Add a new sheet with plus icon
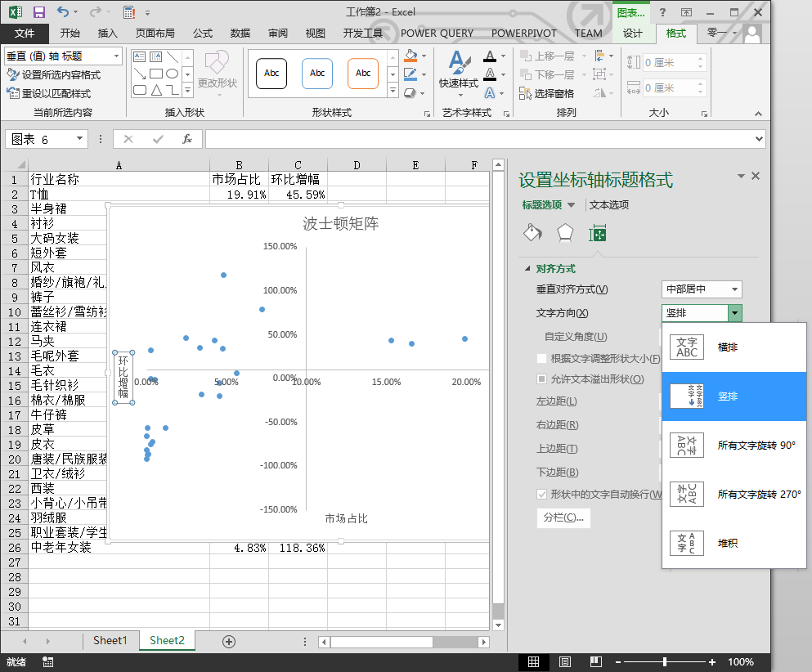The height and width of the screenshot is (672, 812). [229, 641]
